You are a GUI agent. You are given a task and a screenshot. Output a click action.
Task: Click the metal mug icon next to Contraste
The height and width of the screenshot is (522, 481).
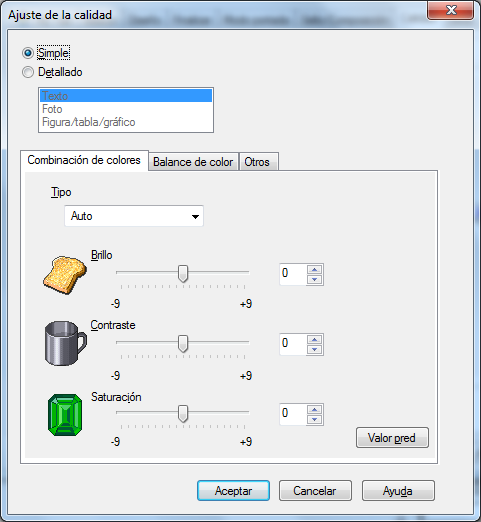click(x=66, y=343)
